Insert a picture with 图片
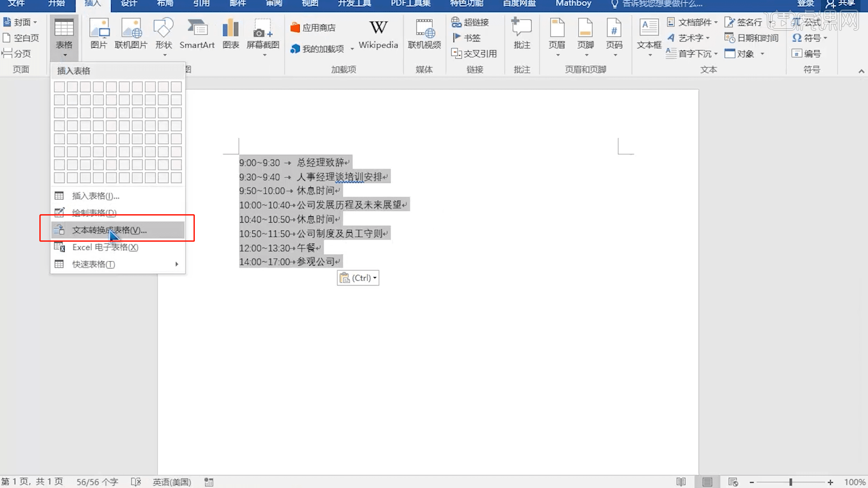 point(99,34)
